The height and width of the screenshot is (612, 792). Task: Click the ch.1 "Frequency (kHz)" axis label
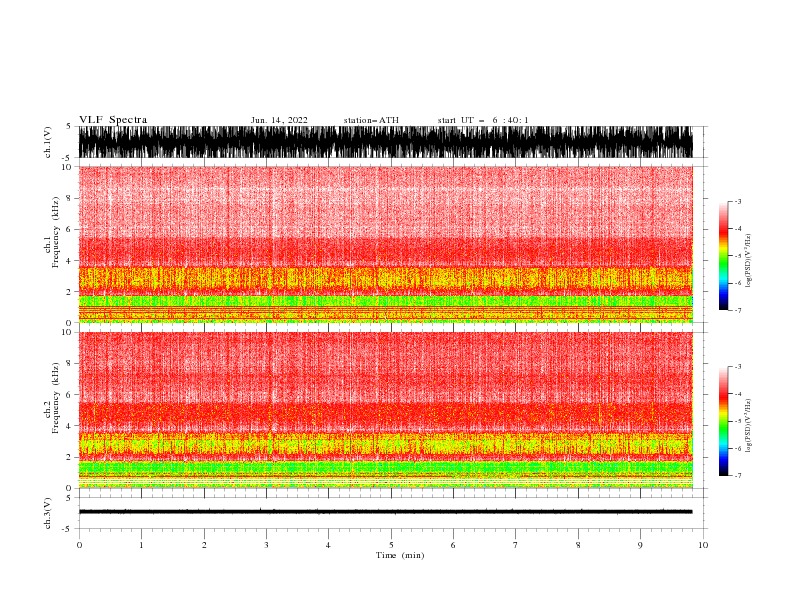pyautogui.click(x=56, y=232)
